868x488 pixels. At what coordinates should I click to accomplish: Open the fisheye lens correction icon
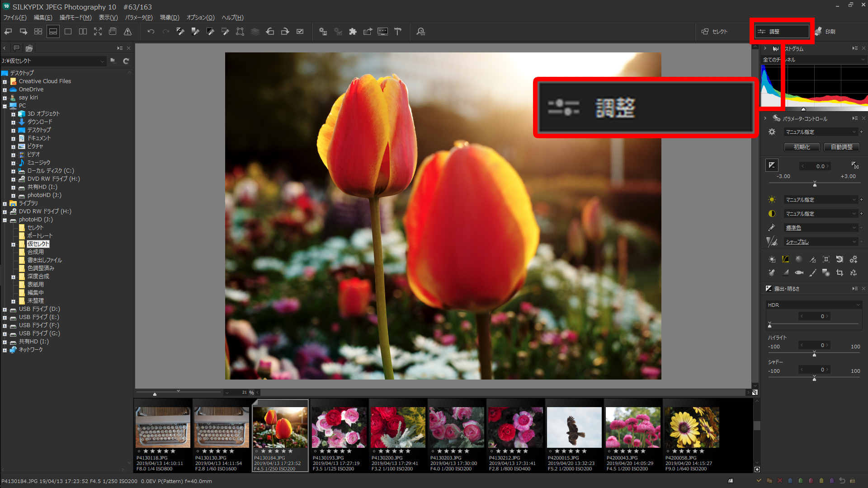coord(799,272)
